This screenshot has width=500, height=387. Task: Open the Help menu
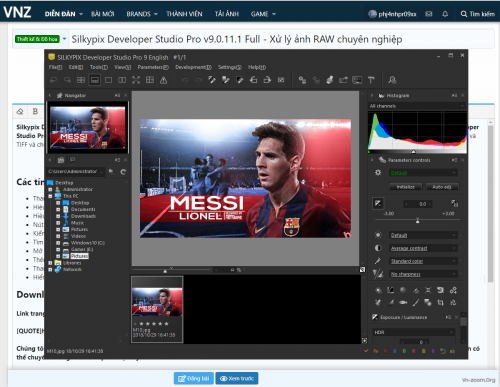257,67
